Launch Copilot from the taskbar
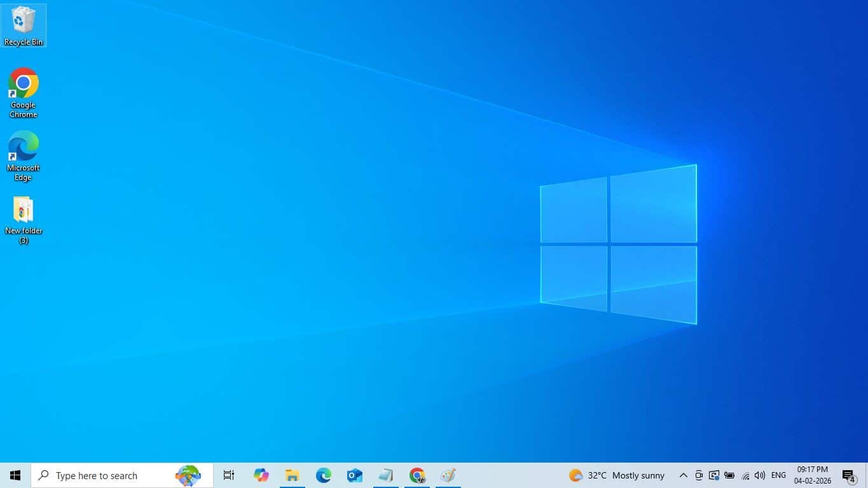Screen dimensions: 868x488 (261, 475)
